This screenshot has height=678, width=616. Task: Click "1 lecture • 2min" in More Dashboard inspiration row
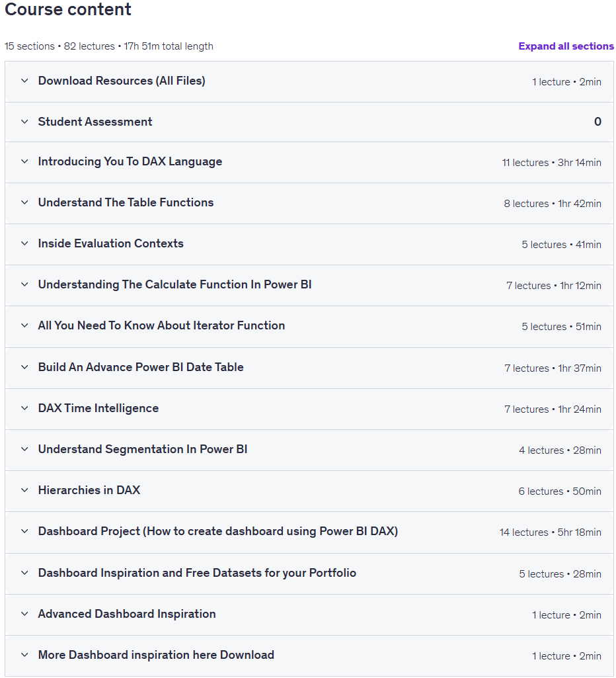point(566,656)
